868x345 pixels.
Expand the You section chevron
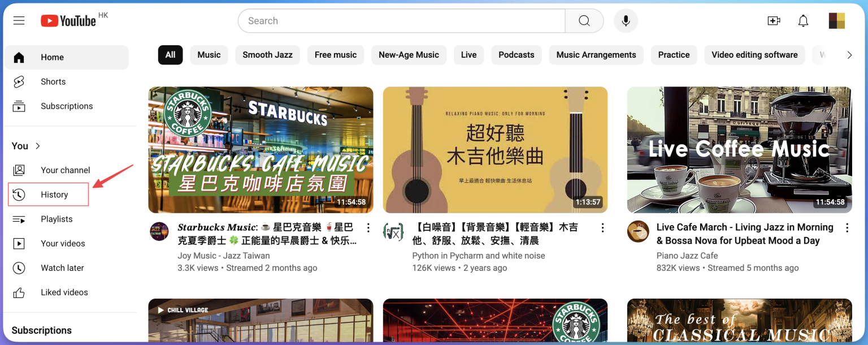38,145
